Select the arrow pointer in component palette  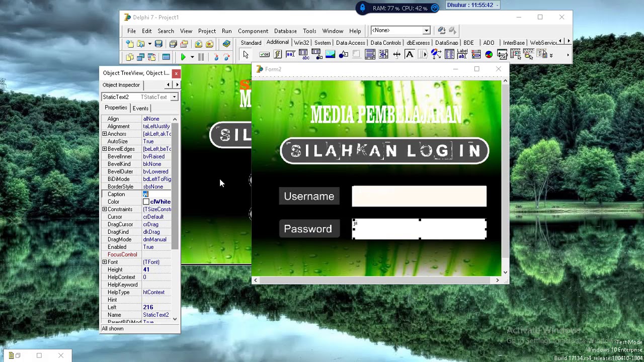246,54
